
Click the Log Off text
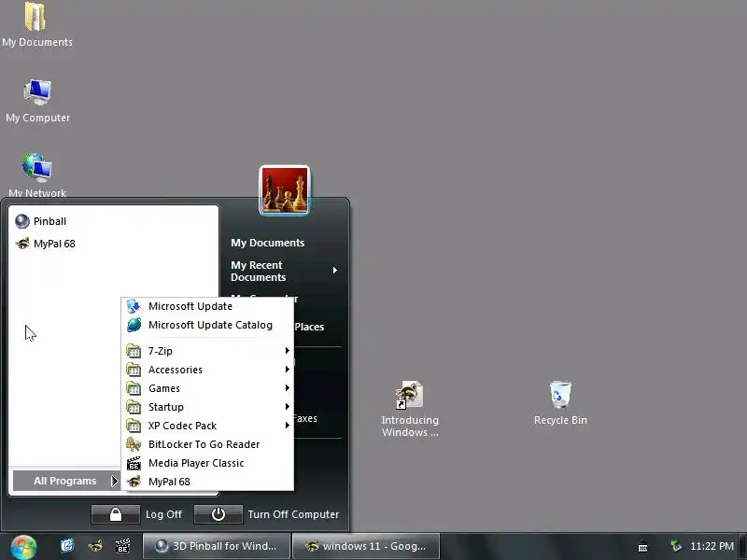pos(163,514)
